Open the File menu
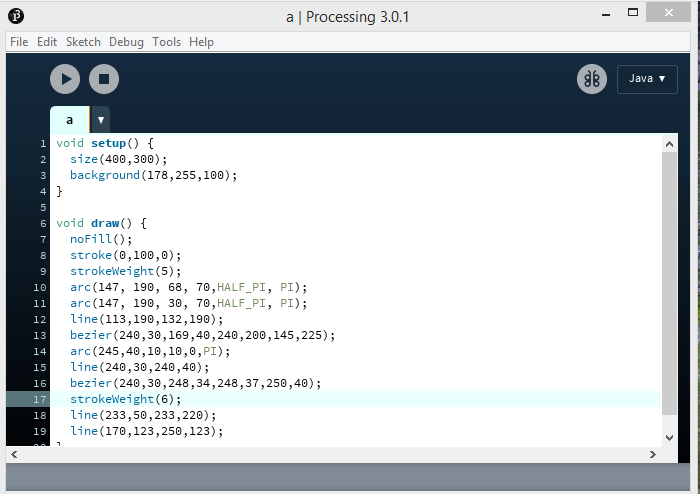Viewport: 700px width, 494px height. tap(19, 42)
